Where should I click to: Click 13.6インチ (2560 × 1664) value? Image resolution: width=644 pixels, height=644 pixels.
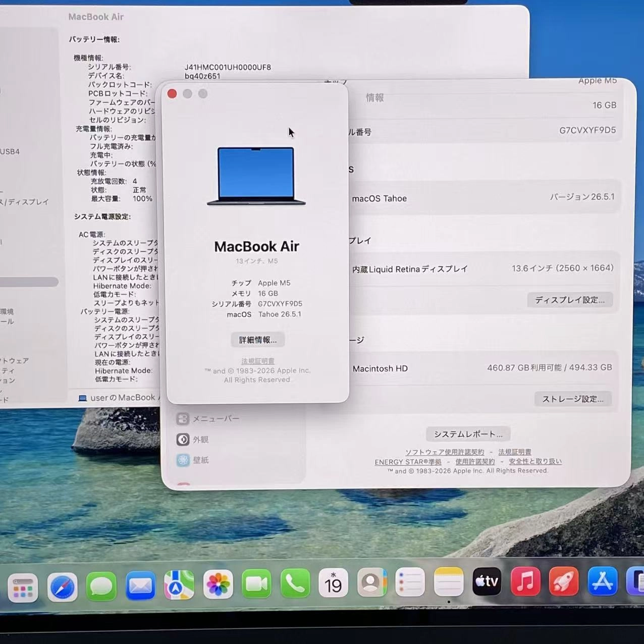563,268
